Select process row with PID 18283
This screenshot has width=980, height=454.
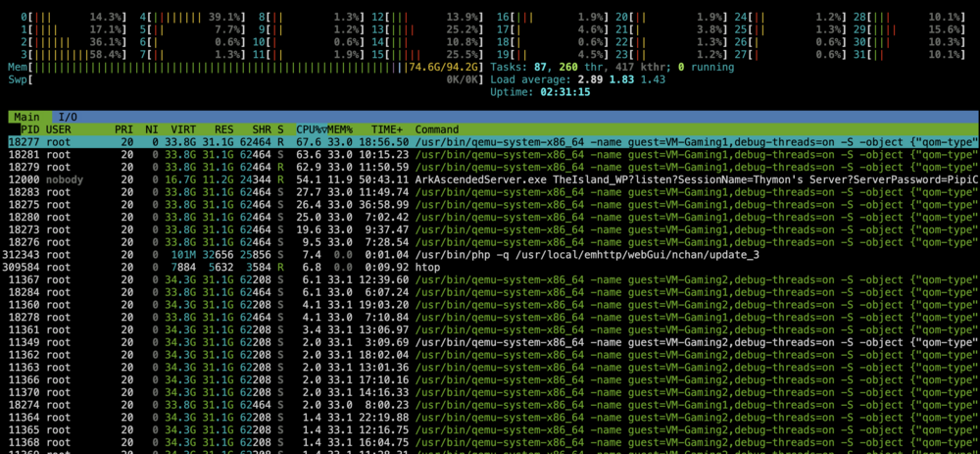(494, 192)
